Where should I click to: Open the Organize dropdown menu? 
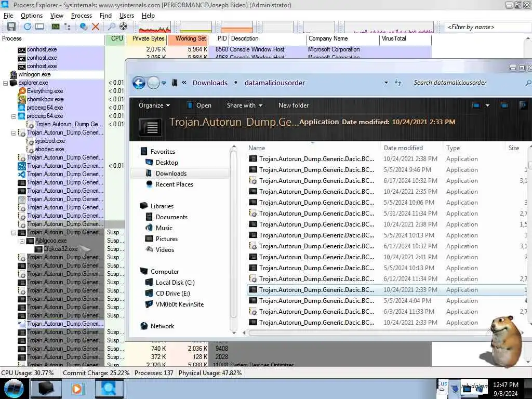154,105
